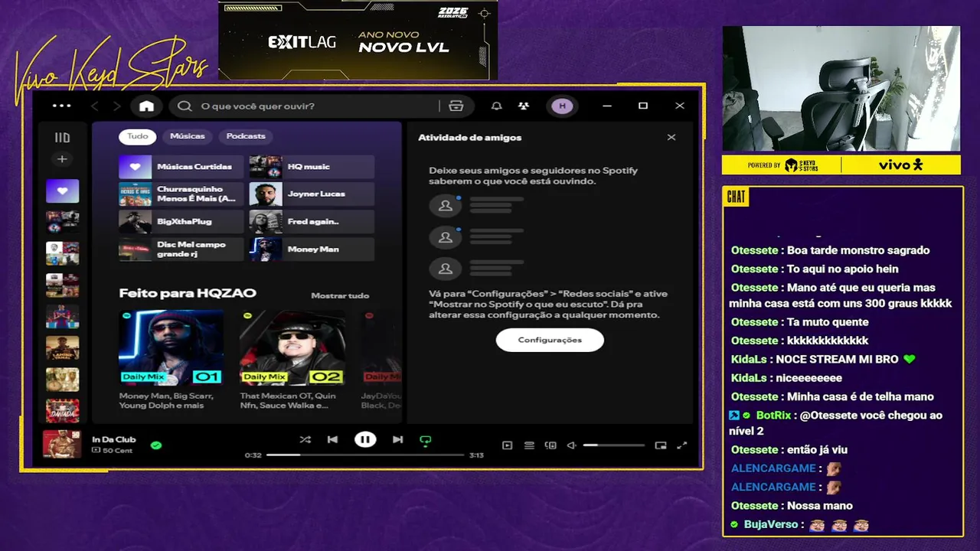Open Connect to a device icon
980x551 pixels.
pos(550,445)
